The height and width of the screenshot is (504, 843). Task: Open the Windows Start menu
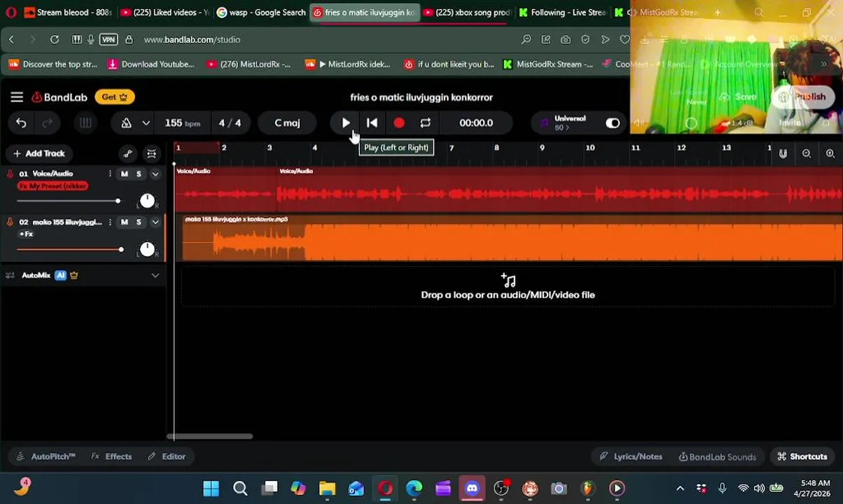click(x=211, y=489)
